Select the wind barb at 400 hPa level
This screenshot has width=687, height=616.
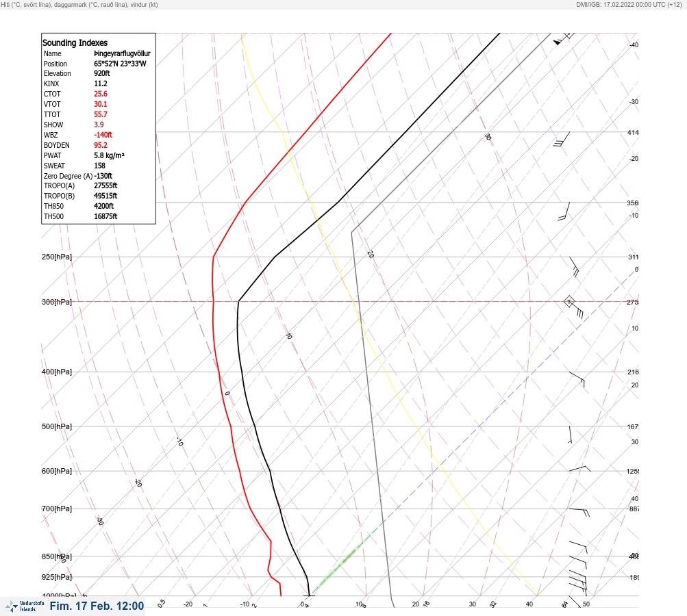577,379
